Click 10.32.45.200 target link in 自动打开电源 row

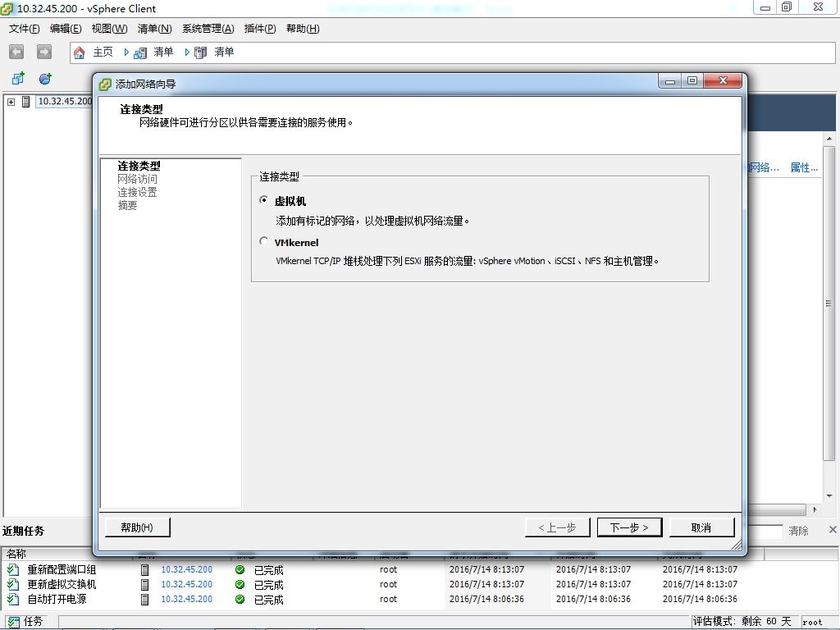point(186,599)
